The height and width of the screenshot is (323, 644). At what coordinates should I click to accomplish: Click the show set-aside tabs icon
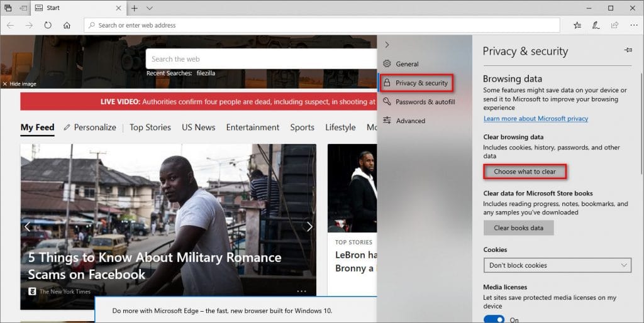tap(23, 8)
